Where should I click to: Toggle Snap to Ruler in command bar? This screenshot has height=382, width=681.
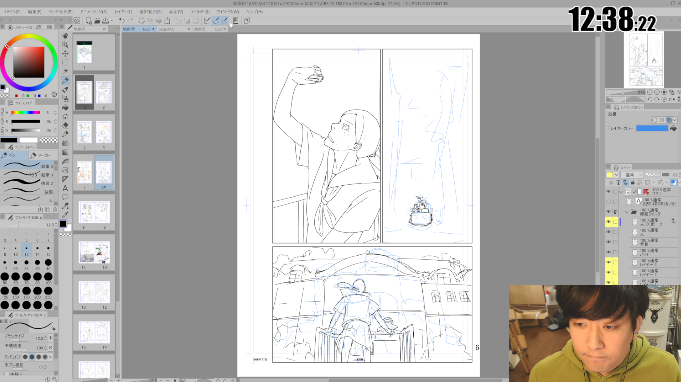click(x=207, y=20)
